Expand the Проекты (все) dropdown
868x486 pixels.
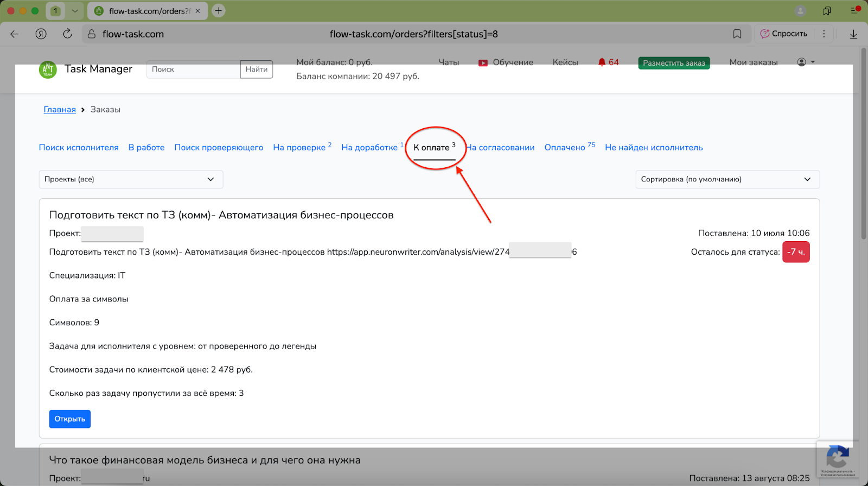point(131,179)
